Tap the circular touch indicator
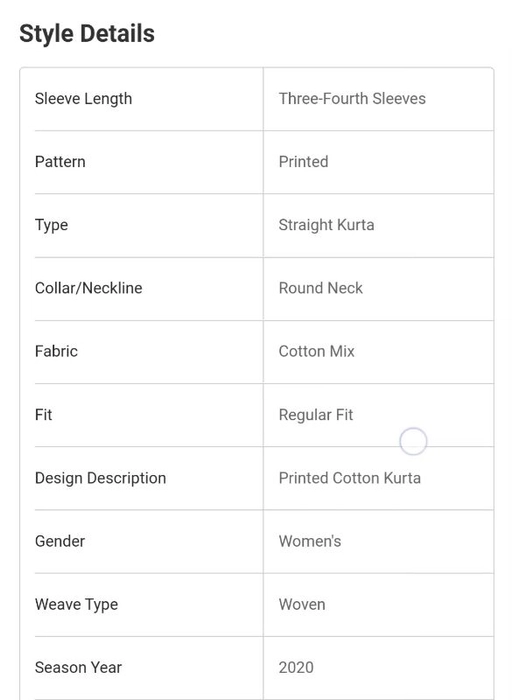 click(413, 442)
